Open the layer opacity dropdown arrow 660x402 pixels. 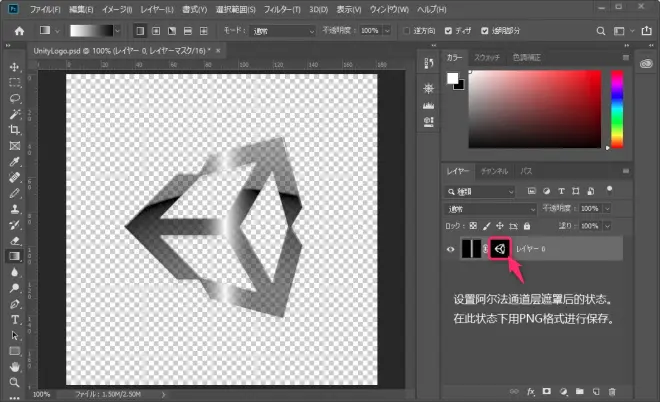click(607, 208)
